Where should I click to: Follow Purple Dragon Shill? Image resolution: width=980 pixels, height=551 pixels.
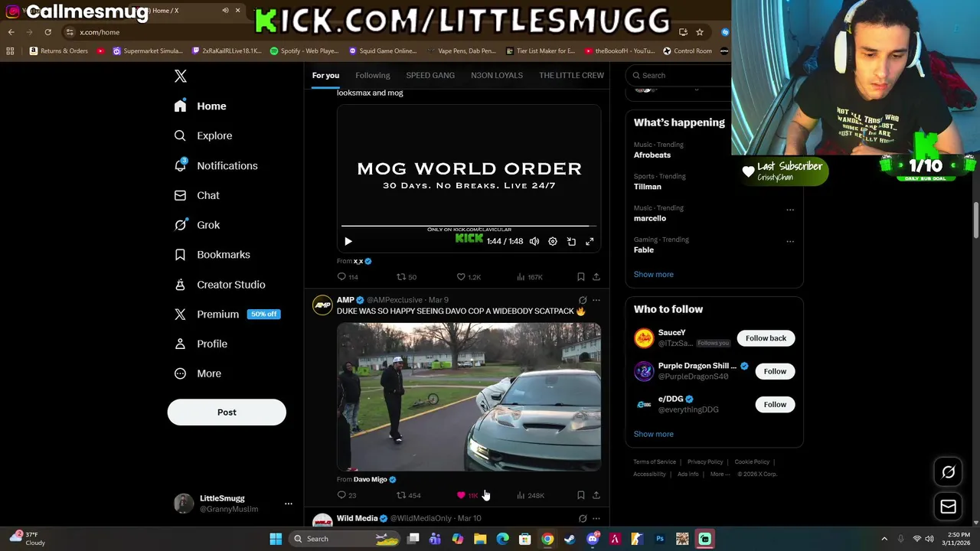click(x=775, y=371)
